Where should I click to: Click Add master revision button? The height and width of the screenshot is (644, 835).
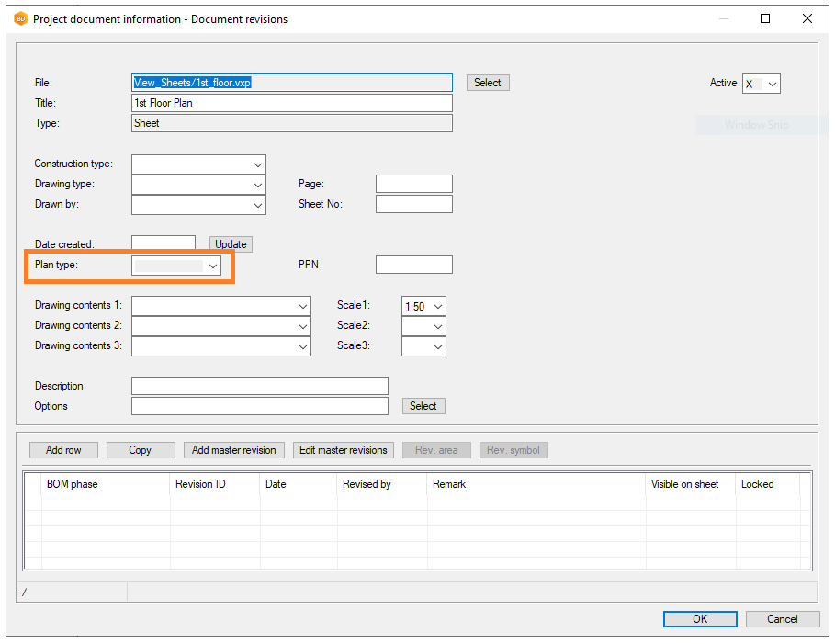[233, 450]
